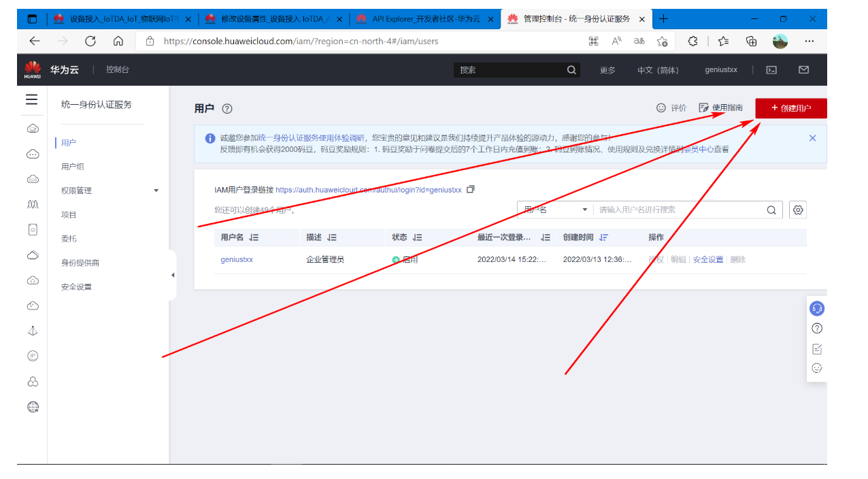The width and height of the screenshot is (868, 479).
Task: Open the 统一身份认证服务使用体验调研 survey link
Action: (x=311, y=138)
